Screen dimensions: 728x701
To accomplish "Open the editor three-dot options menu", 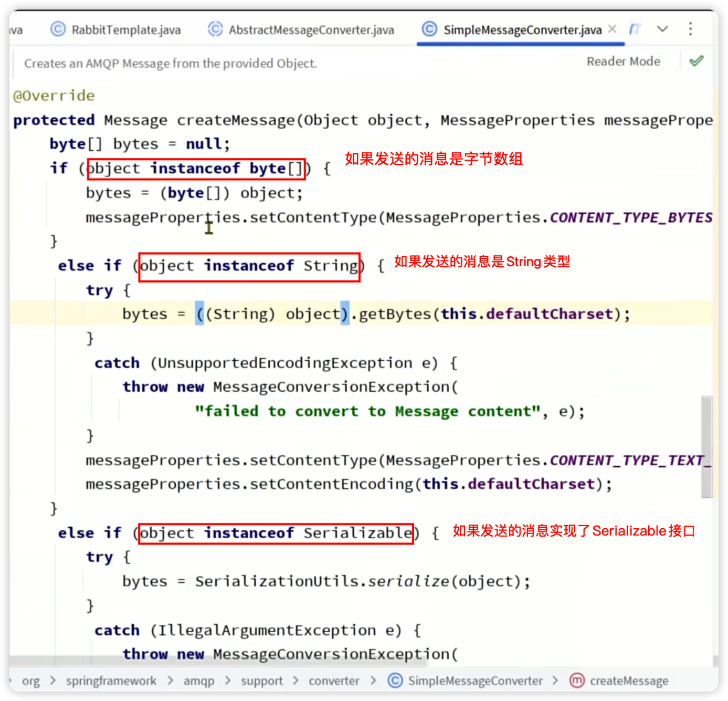I will click(690, 29).
